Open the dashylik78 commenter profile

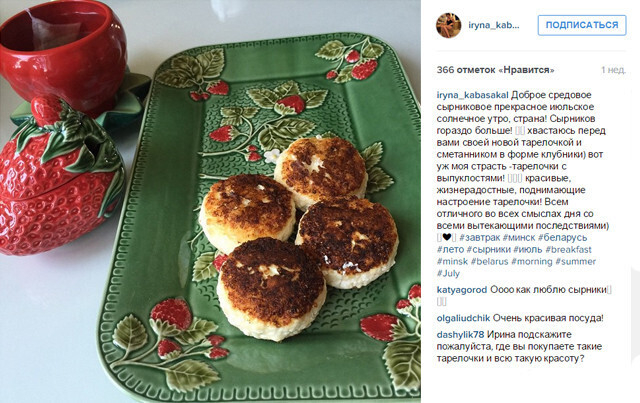coord(460,335)
